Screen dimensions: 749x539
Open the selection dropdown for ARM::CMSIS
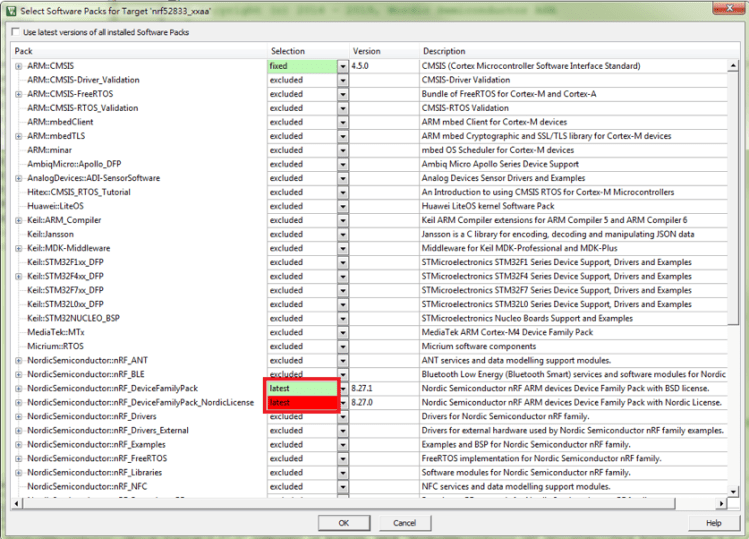[x=343, y=66]
